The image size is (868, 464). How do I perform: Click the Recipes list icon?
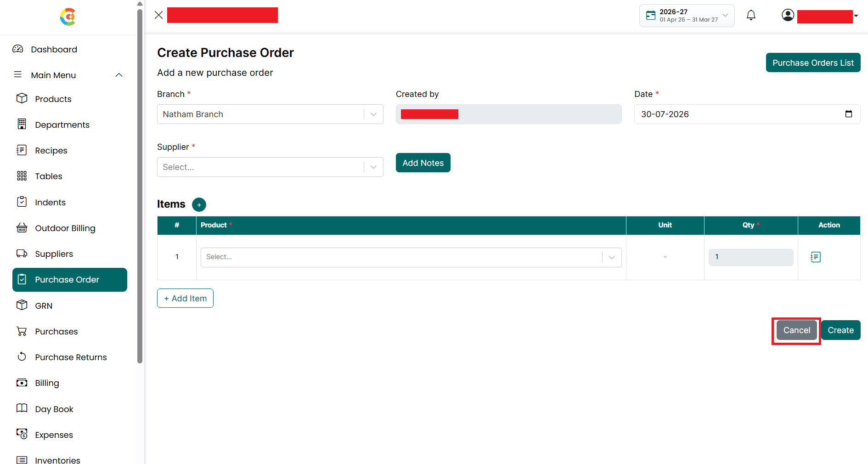pos(22,150)
